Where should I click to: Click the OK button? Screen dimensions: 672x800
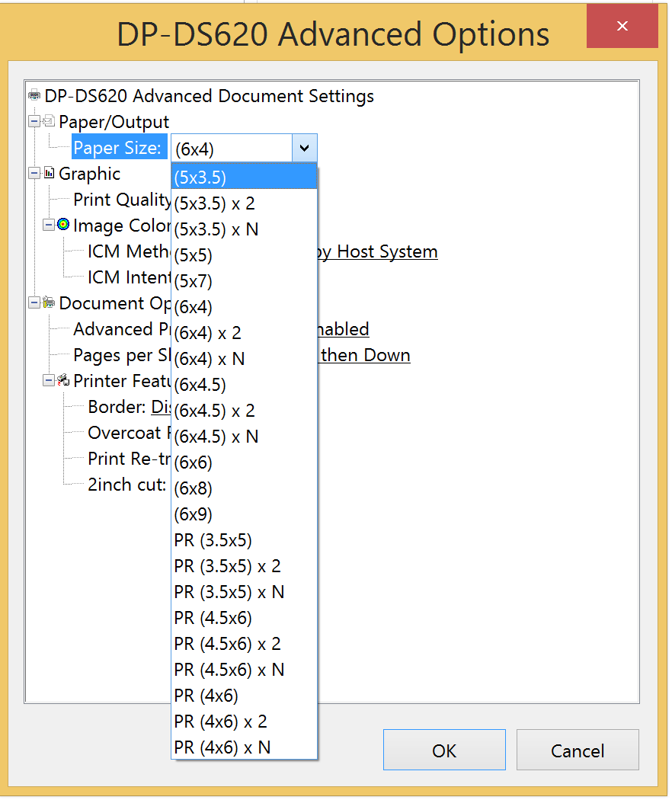tap(444, 750)
